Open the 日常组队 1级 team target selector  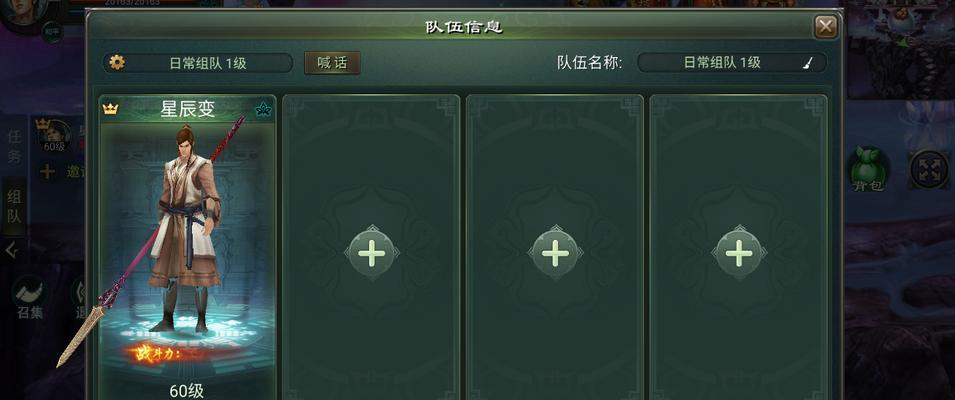click(198, 63)
